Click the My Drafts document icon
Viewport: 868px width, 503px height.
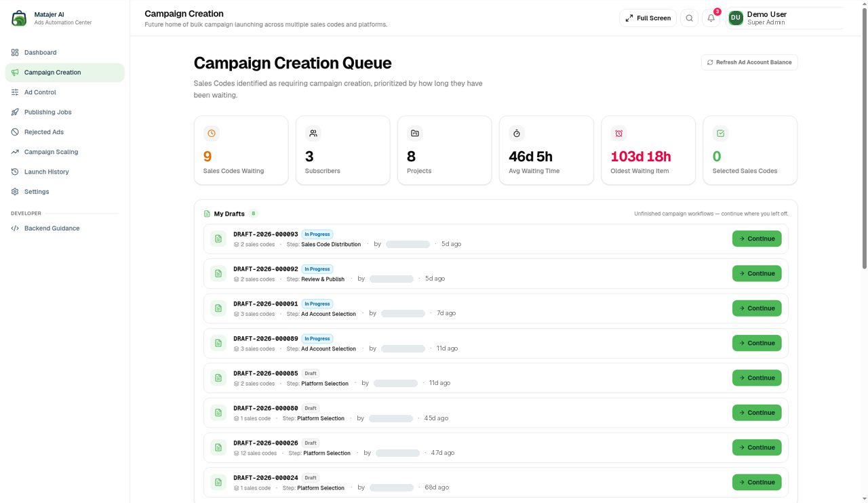[207, 214]
